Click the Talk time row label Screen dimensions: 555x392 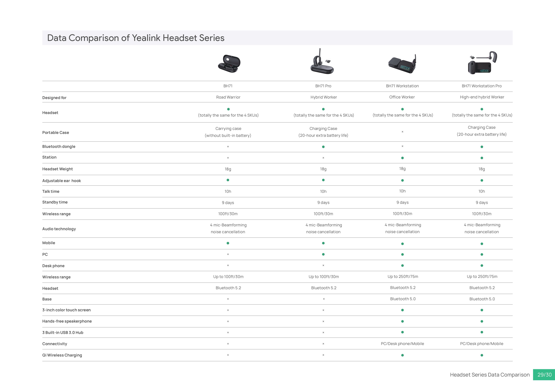51,191
